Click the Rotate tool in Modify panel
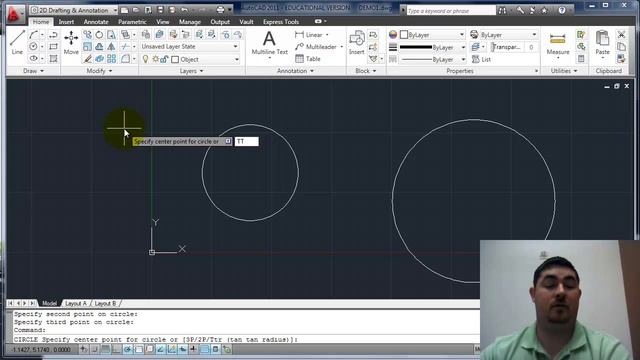The height and width of the screenshot is (360, 640). tap(99, 35)
